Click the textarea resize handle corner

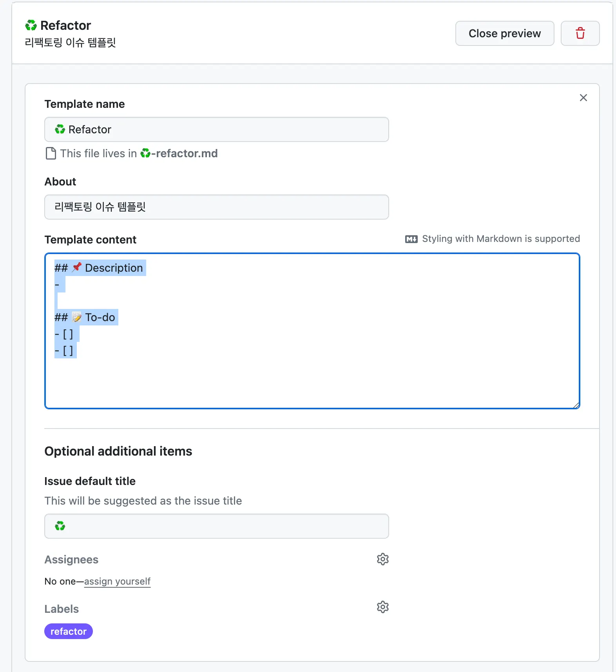pos(576,406)
